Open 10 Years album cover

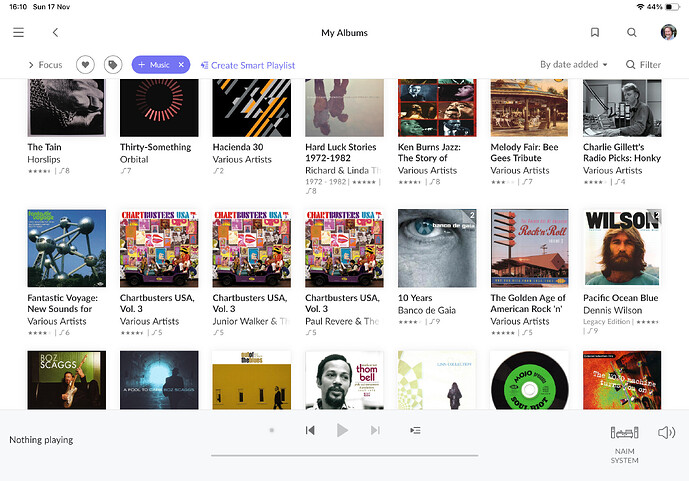[x=437, y=248]
